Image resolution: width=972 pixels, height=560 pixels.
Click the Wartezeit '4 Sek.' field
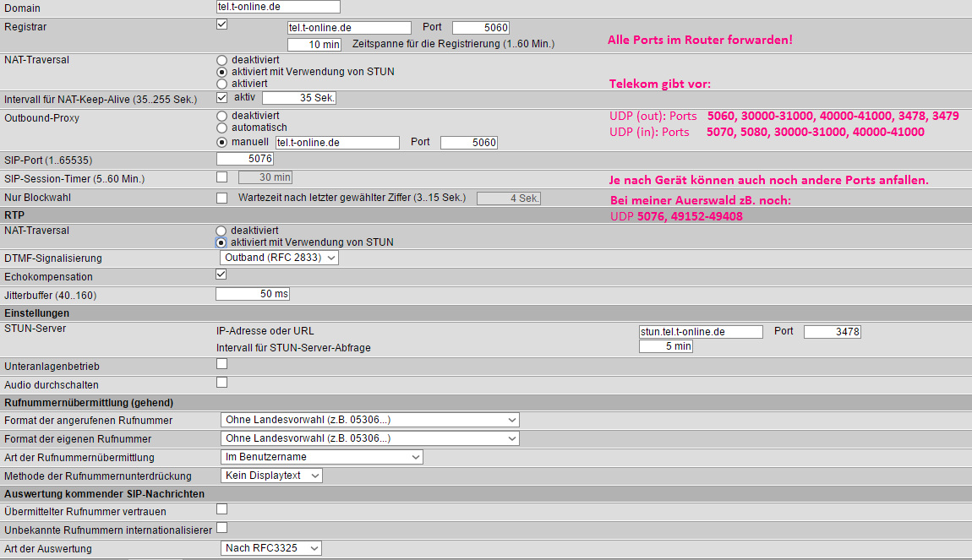click(509, 198)
